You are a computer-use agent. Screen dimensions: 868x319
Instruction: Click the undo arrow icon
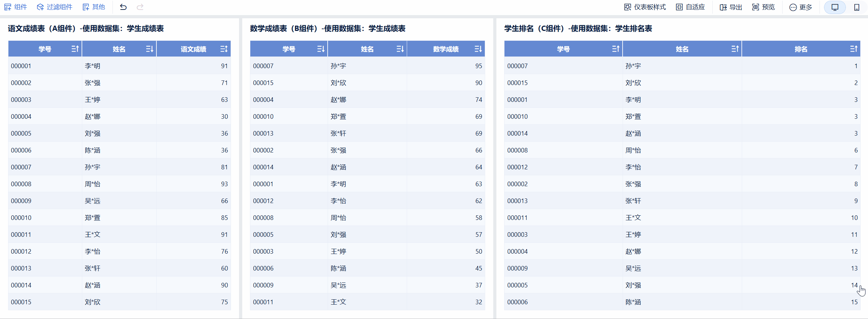(123, 7)
